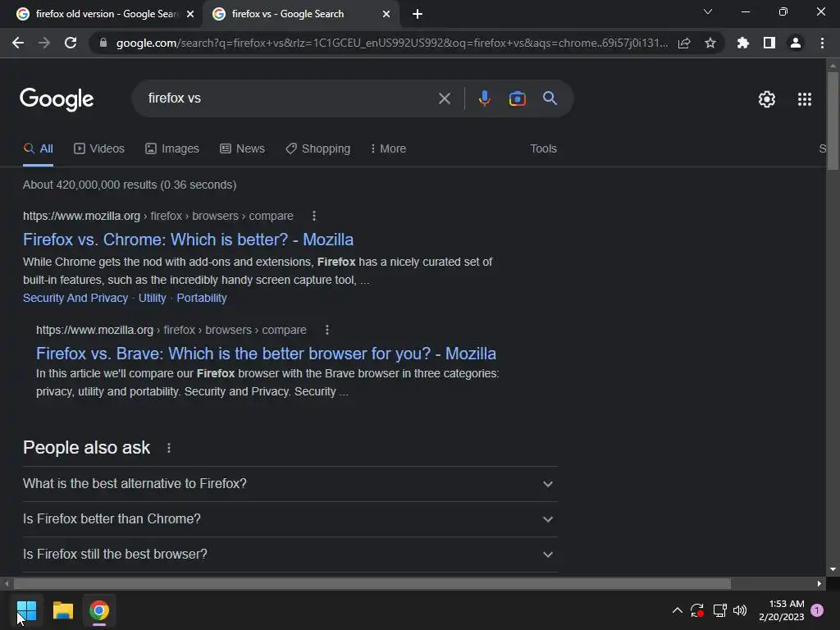840x630 pixels.
Task: Open volume control in system tray
Action: point(740,610)
